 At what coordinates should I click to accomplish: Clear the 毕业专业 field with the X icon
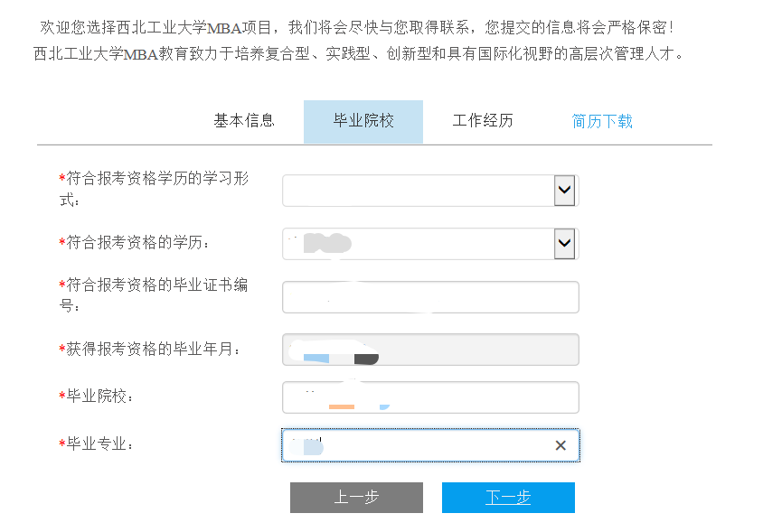[x=560, y=445]
